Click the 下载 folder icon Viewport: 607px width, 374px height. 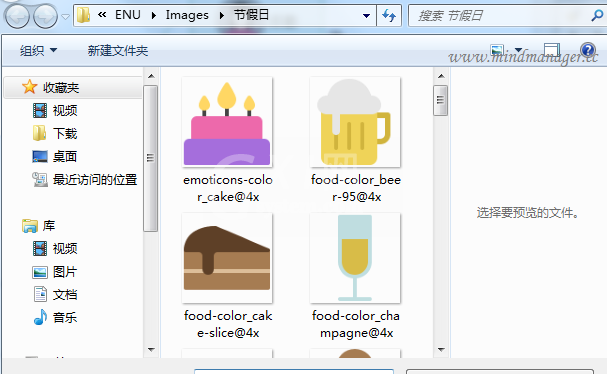click(x=39, y=133)
